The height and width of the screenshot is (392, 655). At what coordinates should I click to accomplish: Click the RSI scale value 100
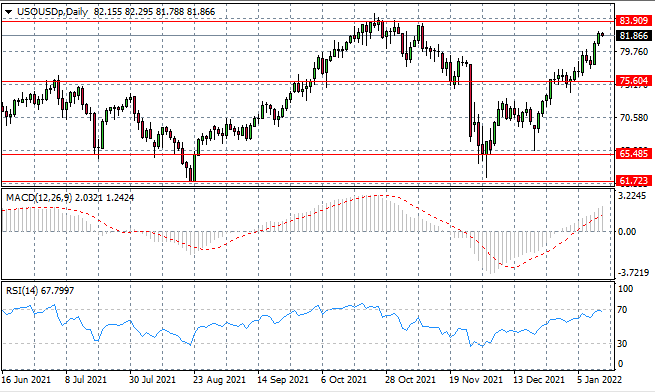(x=625, y=289)
